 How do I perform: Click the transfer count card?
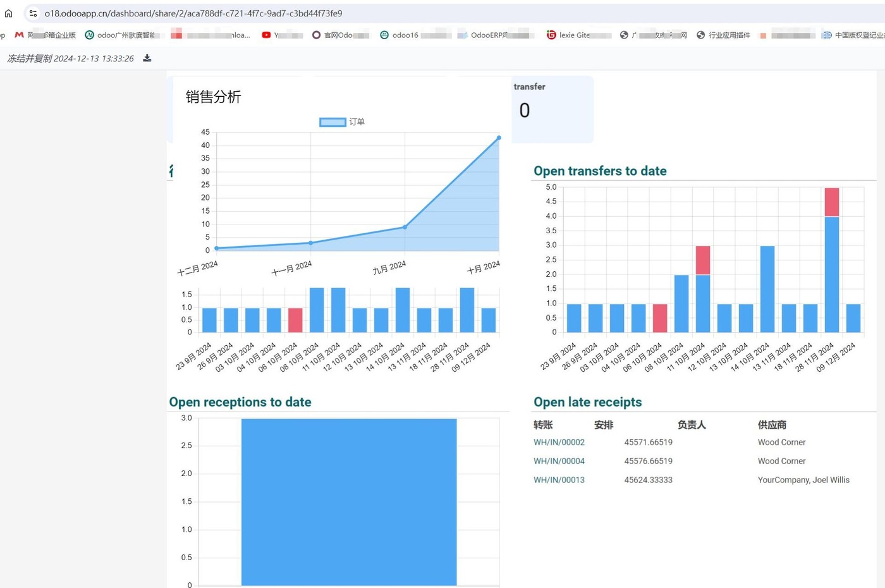pyautogui.click(x=552, y=109)
